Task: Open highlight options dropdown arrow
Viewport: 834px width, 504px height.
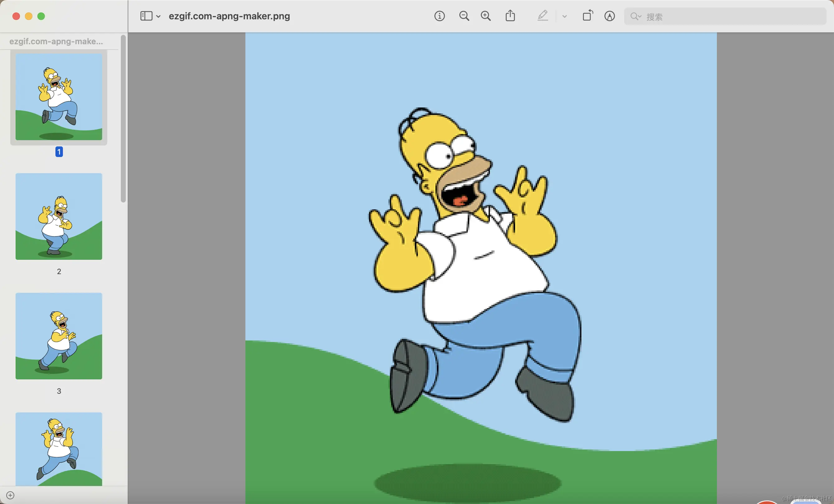Action: tap(564, 16)
